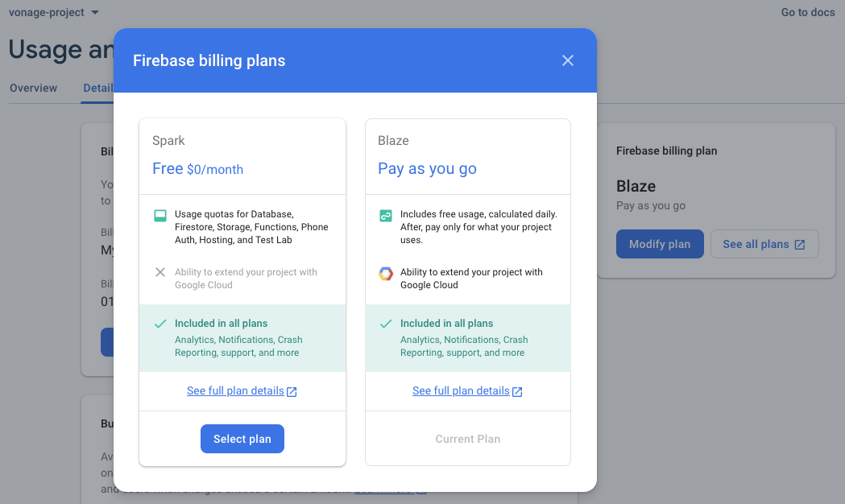The height and width of the screenshot is (504, 845).
Task: Click the Current Plan label in Blaze card
Action: click(x=468, y=439)
